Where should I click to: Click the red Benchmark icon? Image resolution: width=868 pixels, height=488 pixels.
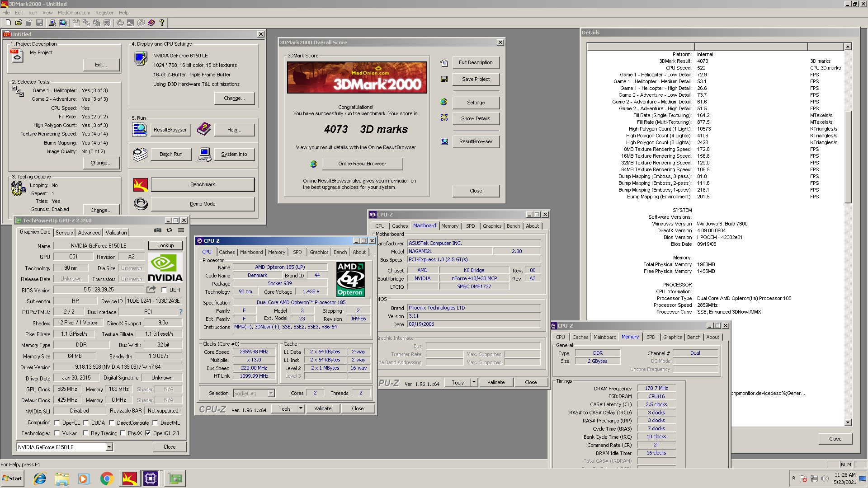pyautogui.click(x=141, y=184)
